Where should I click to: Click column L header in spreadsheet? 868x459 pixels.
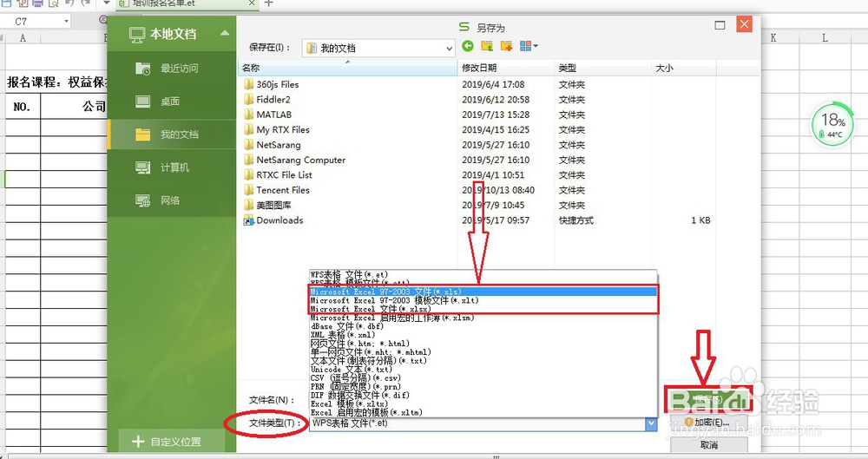click(825, 37)
